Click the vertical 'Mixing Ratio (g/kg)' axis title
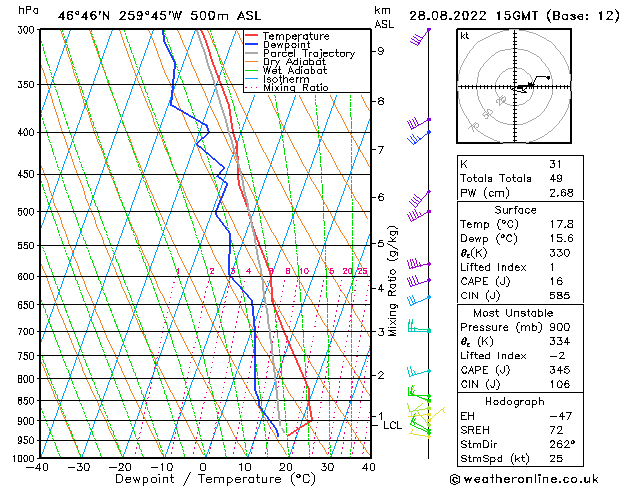The width and height of the screenshot is (629, 486). coord(392,281)
